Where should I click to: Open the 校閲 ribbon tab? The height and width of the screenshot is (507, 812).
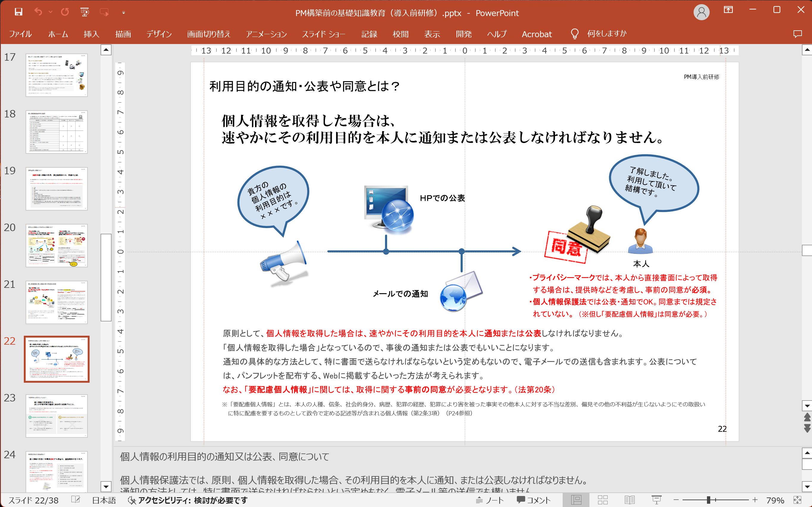coord(400,34)
